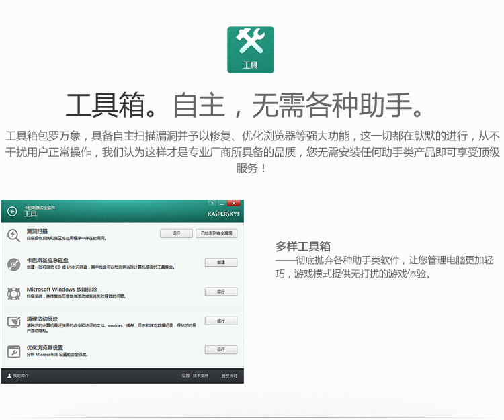Click the Kaspersky logo in header
The image size is (504, 420).
223,214
